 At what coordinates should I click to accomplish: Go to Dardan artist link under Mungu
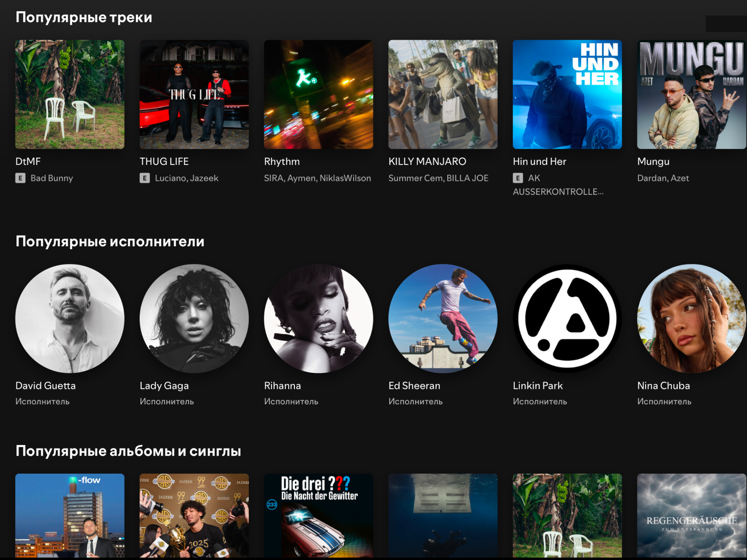coord(652,178)
